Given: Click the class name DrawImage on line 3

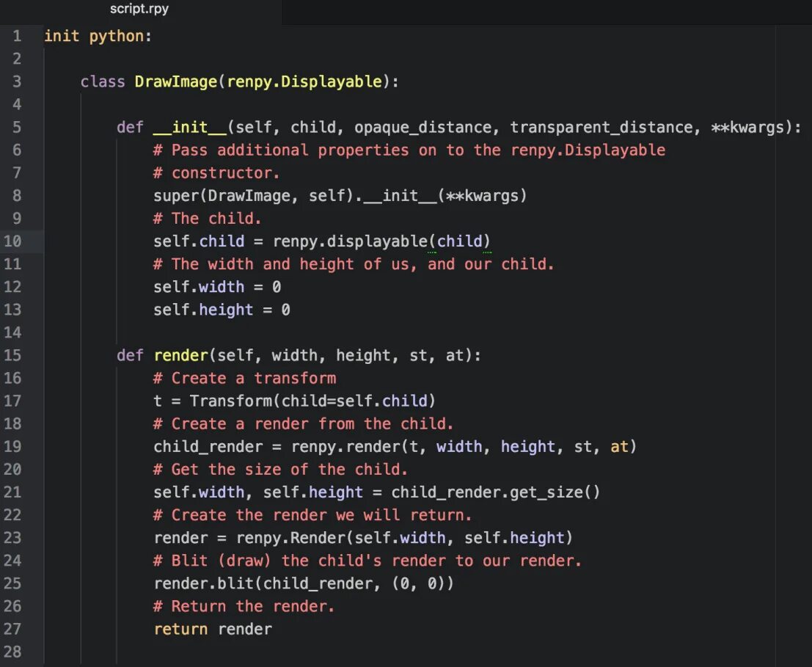Looking at the screenshot, I should coord(175,82).
